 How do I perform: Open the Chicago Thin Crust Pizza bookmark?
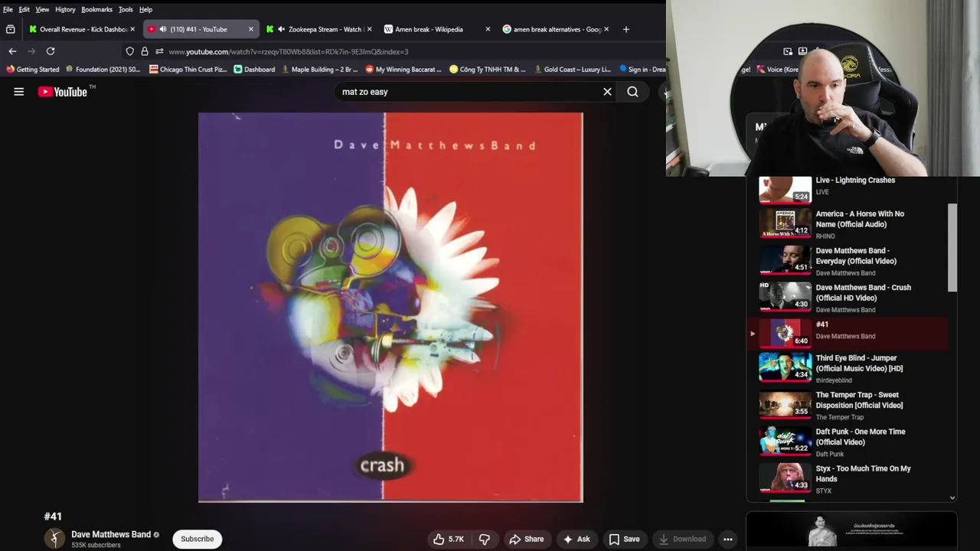(188, 70)
